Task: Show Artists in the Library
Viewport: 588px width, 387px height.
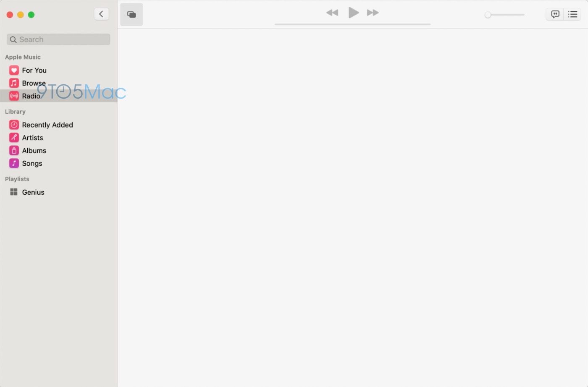Action: [x=59, y=138]
